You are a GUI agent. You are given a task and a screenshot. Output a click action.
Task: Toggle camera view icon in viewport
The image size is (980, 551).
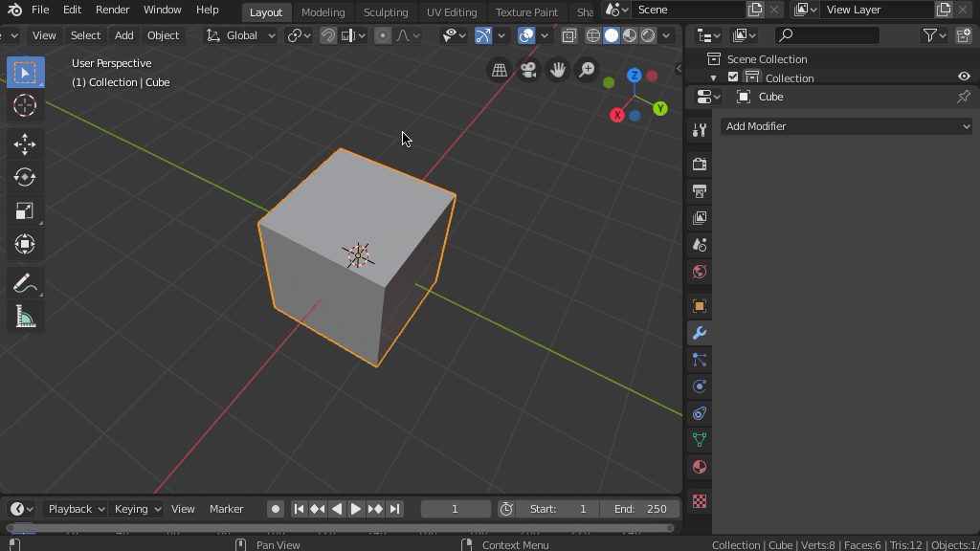point(528,70)
